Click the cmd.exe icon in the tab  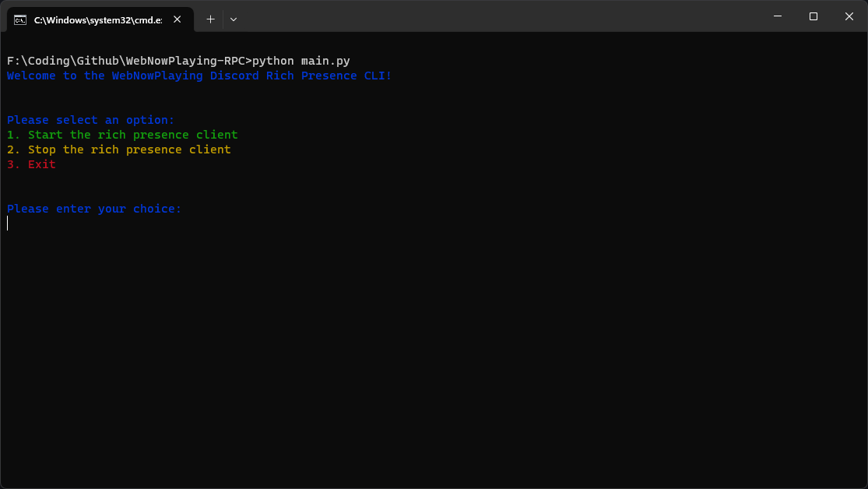tap(20, 20)
